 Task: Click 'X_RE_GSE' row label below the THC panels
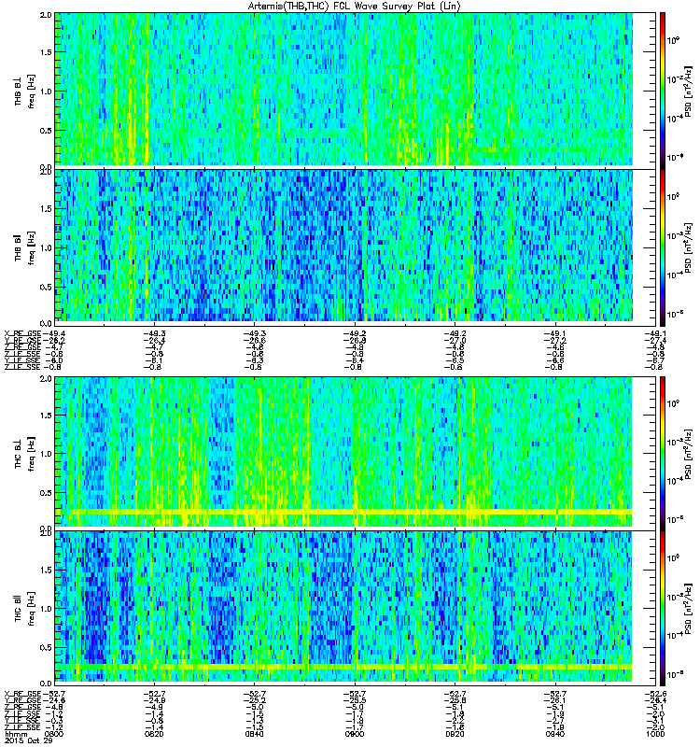click(22, 694)
